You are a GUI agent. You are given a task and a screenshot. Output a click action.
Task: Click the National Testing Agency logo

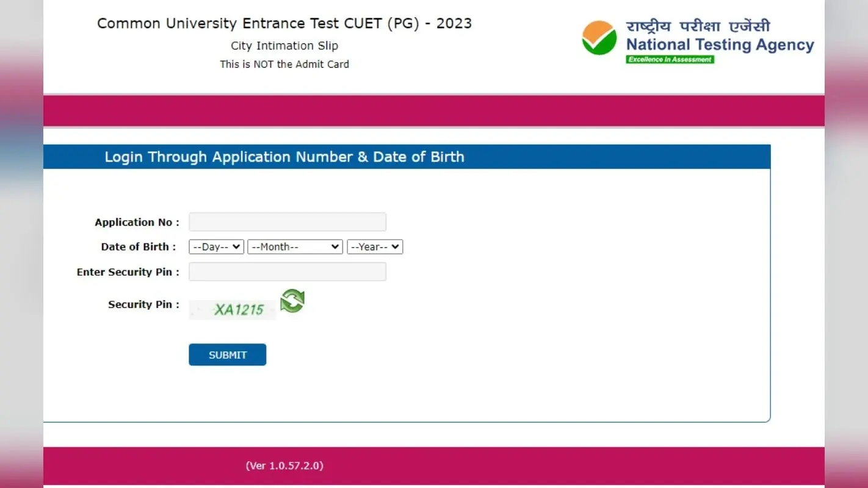point(698,41)
